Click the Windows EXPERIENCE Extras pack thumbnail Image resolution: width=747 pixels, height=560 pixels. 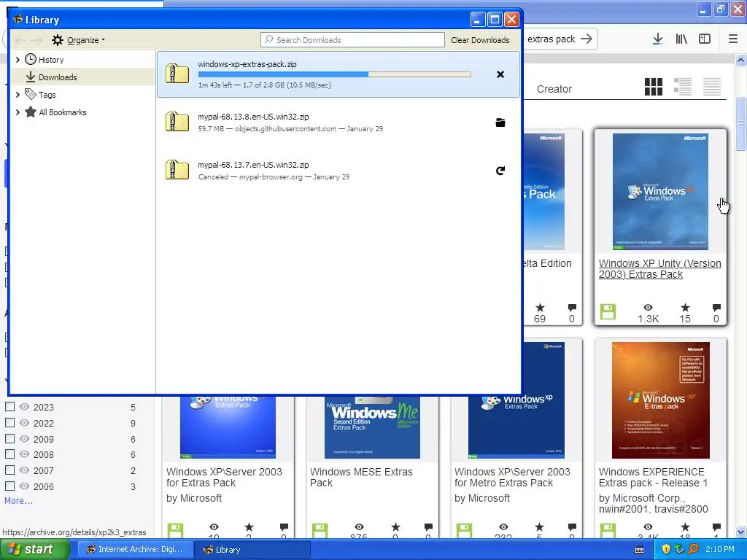click(660, 400)
